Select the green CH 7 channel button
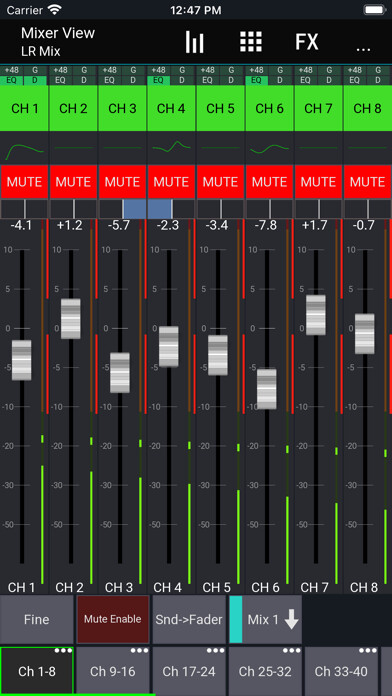This screenshot has height=696, width=392. click(x=318, y=108)
